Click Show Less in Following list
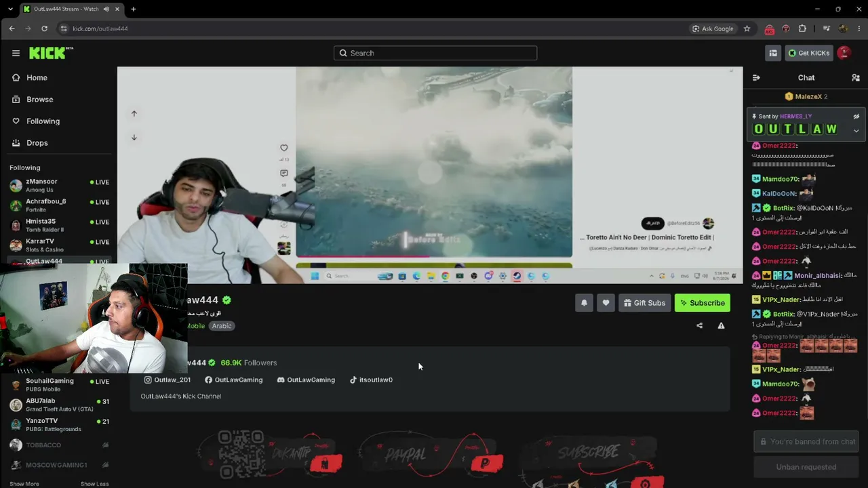This screenshot has height=488, width=868. click(94, 484)
